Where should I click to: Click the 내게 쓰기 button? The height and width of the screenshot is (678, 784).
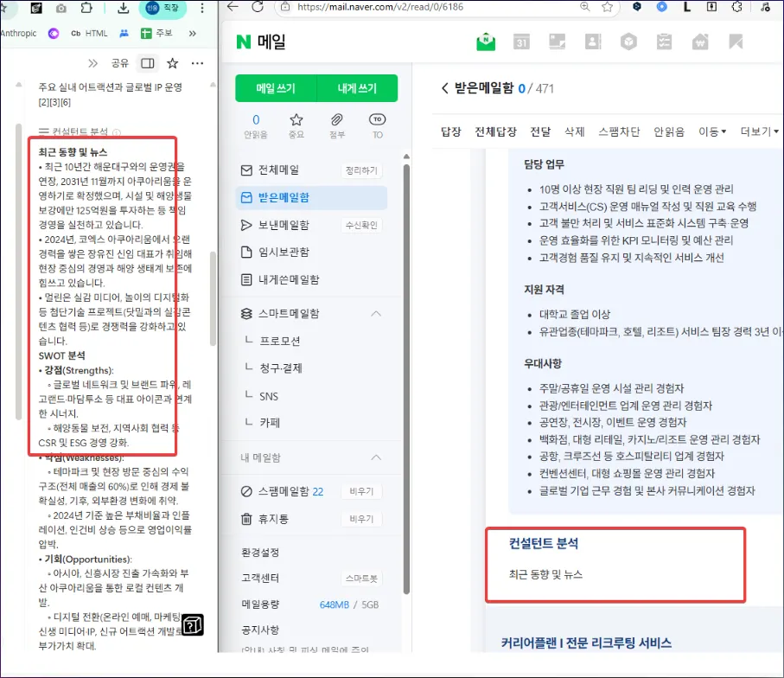point(357,88)
